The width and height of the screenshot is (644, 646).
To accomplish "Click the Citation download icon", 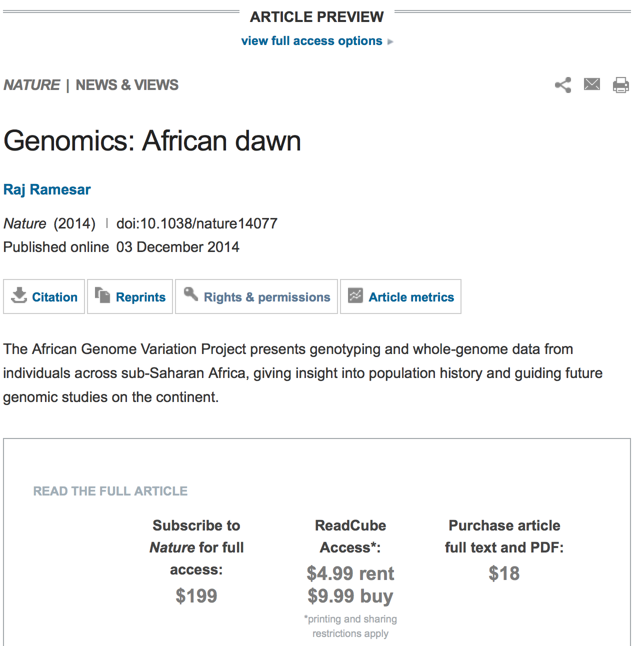I will click(x=19, y=295).
